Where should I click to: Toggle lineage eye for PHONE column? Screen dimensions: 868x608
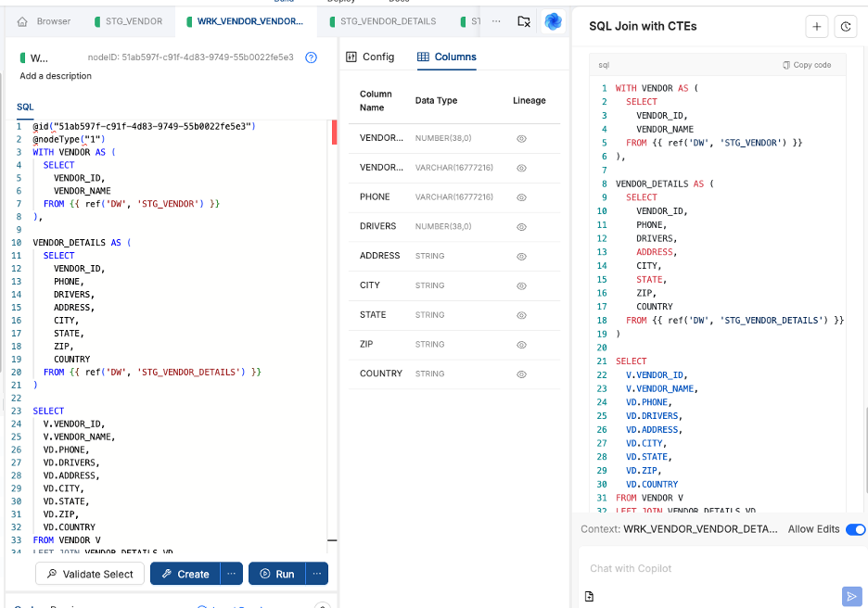coord(521,197)
